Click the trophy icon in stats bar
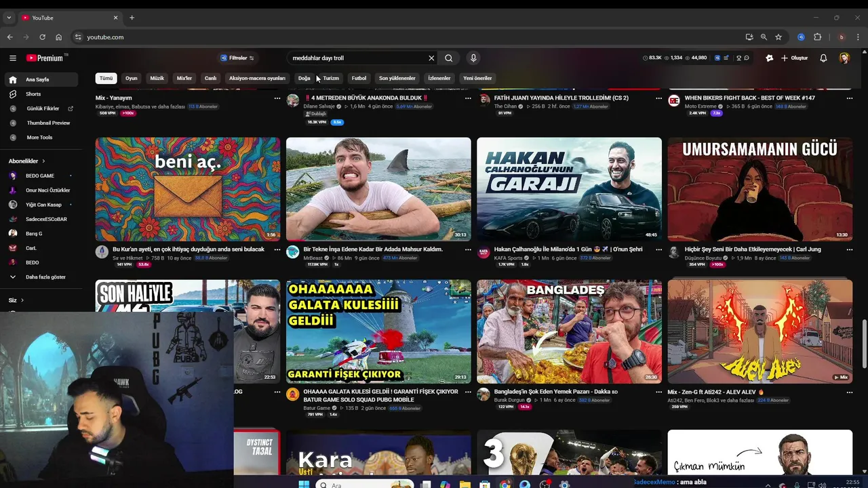 coord(739,58)
